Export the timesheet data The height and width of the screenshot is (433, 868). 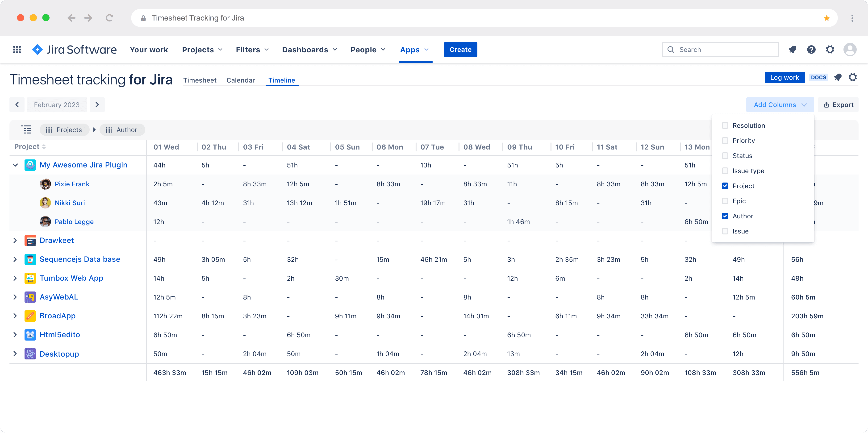(x=838, y=105)
